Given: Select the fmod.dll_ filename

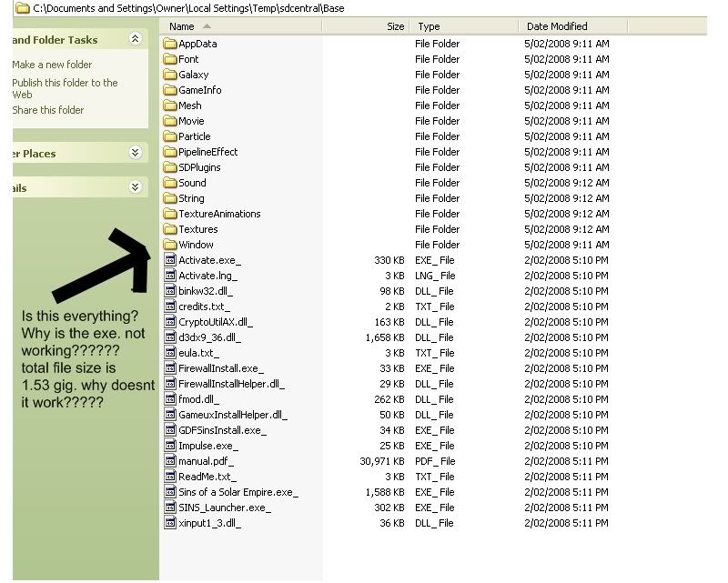Looking at the screenshot, I should [x=198, y=399].
